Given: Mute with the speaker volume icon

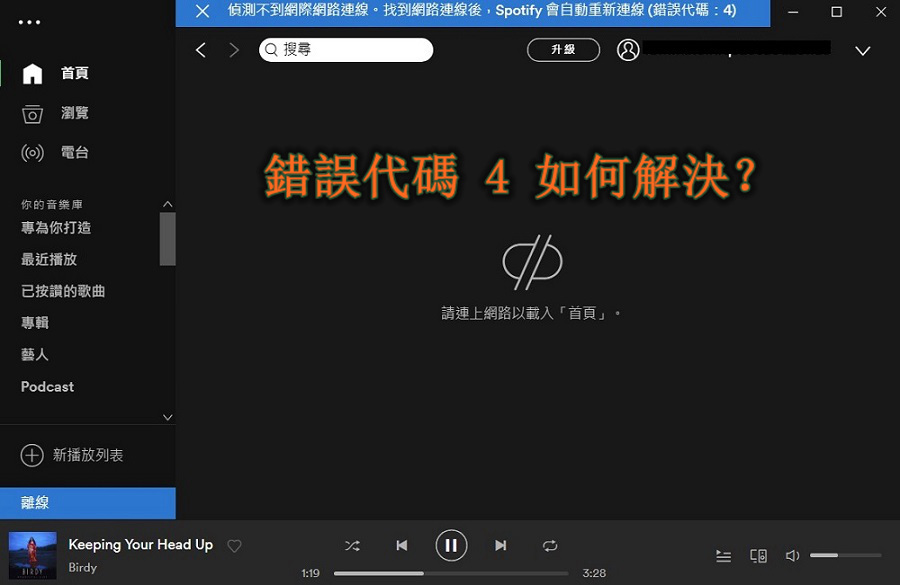Looking at the screenshot, I should click(792, 556).
